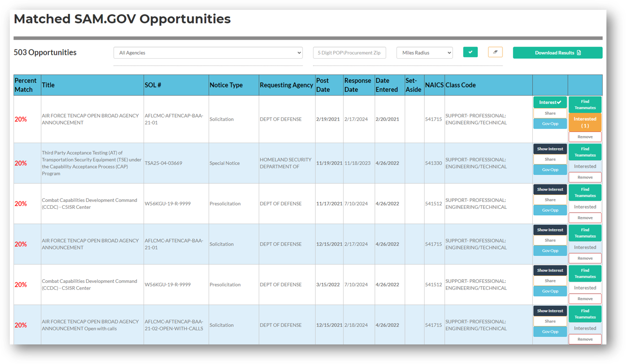
Task: Open Gov Opp for the row posted 2/19/2021
Action: coord(550,124)
